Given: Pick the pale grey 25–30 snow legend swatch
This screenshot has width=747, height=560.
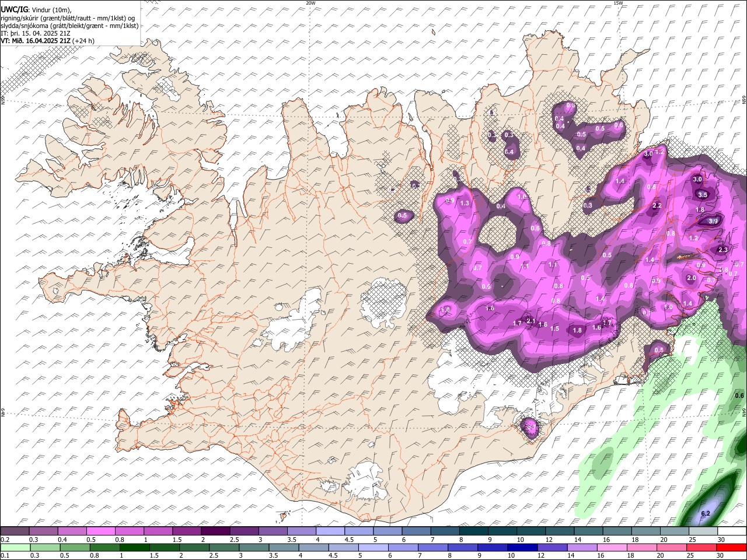Looking at the screenshot, I should coord(704,531).
